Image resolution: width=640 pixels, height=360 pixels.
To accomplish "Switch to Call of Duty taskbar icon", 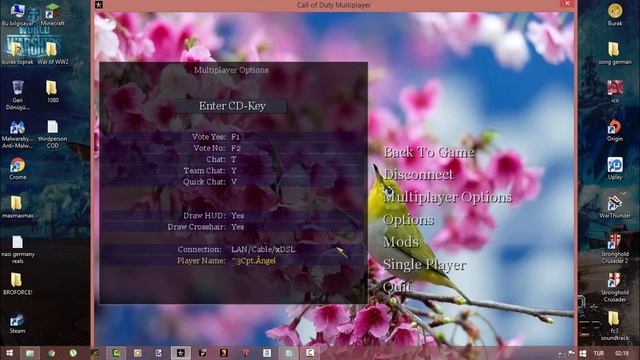I will coord(180,353).
